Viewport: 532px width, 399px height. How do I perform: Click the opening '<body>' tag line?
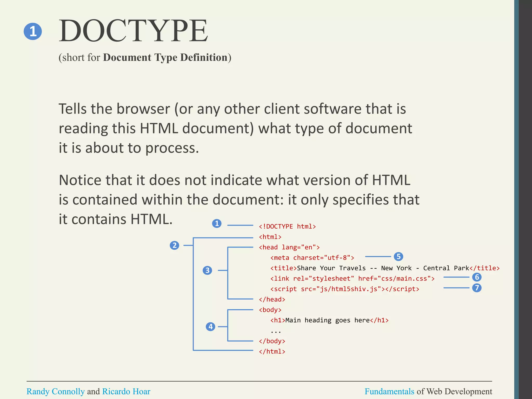270,310
